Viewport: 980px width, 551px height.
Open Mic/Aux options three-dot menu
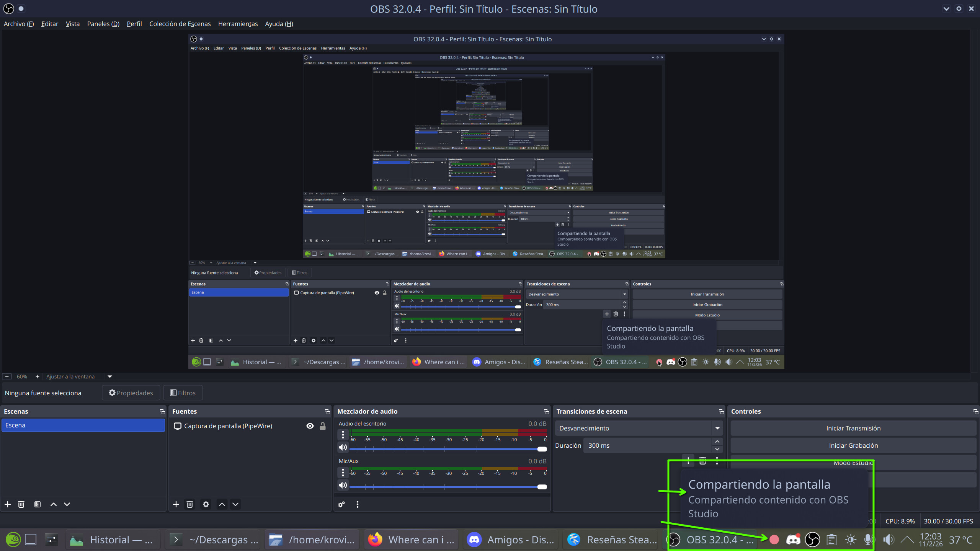pos(343,473)
